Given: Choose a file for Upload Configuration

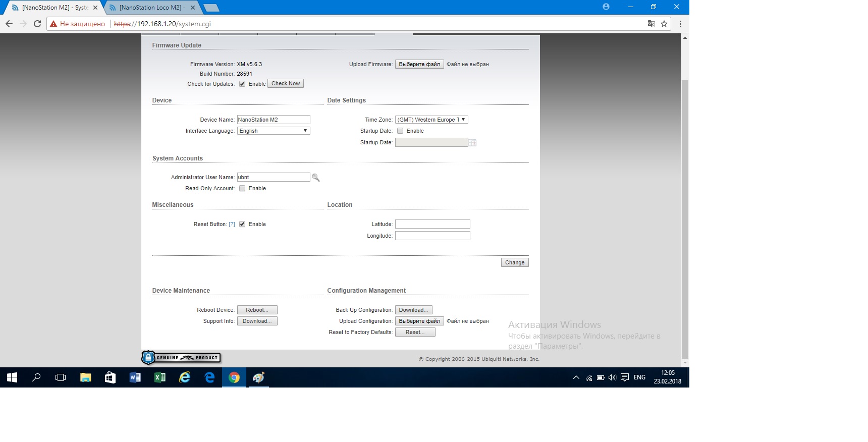Looking at the screenshot, I should tap(419, 321).
